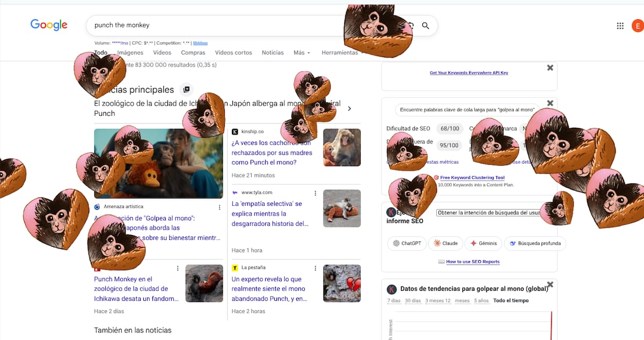Switch to the Imágenes tab
This screenshot has width=644, height=340.
coord(130,53)
